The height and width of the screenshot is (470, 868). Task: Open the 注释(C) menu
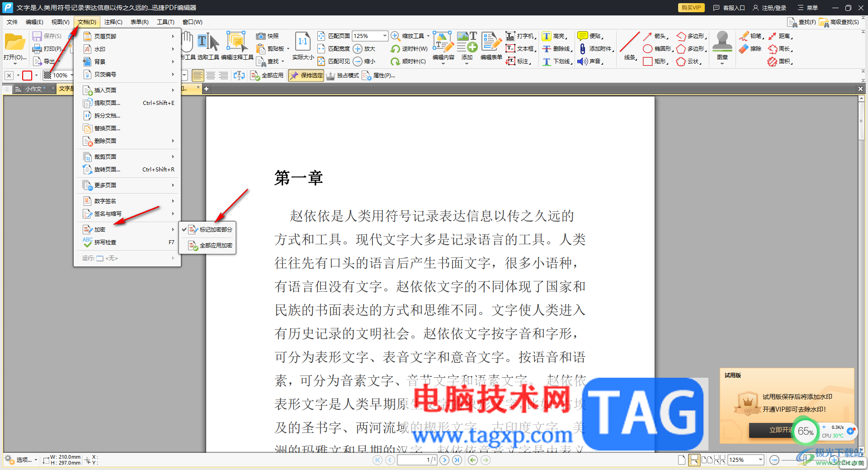113,22
